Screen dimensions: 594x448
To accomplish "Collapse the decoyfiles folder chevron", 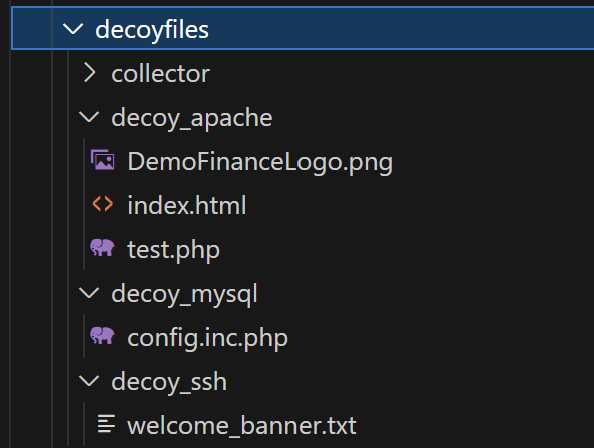I will click(x=73, y=29).
